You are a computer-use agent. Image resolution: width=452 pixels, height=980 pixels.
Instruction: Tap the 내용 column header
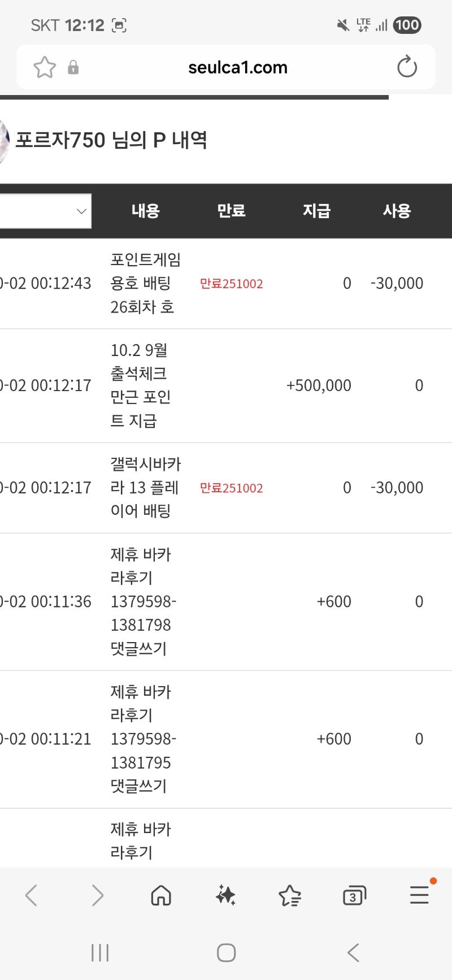point(146,211)
